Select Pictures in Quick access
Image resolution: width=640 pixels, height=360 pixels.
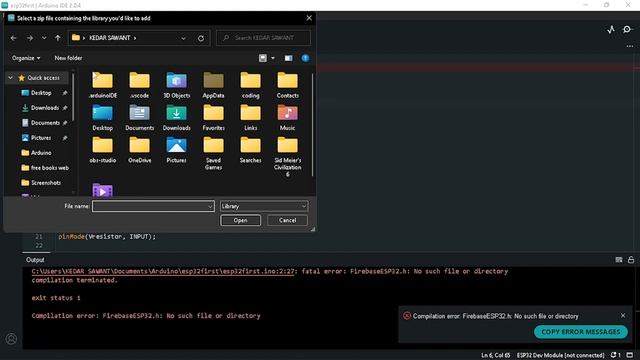pos(41,138)
